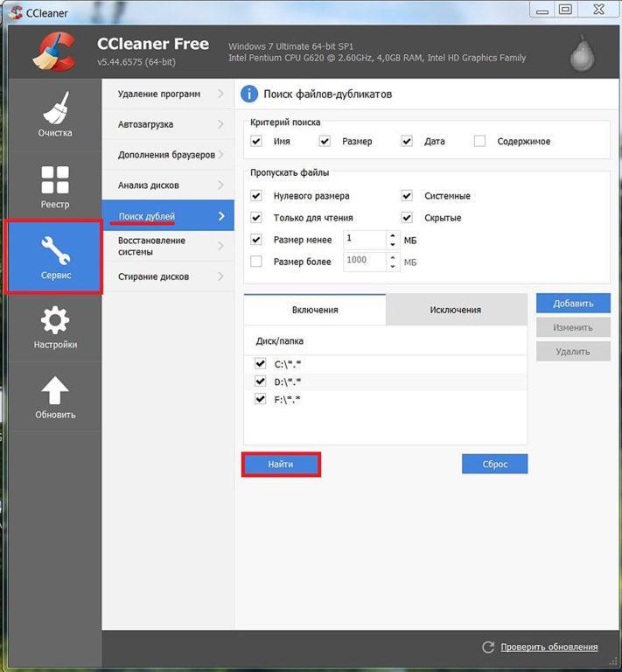
Task: Expand the Восстановление системы chevron
Action: tap(220, 246)
